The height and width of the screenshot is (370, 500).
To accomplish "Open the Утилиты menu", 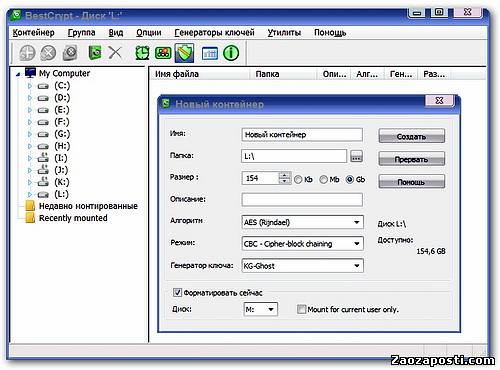I will click(x=284, y=33).
